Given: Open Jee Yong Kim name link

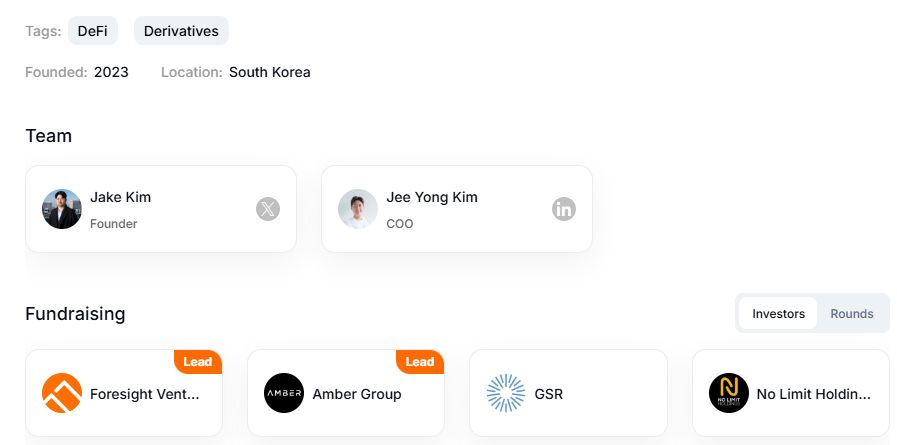Looking at the screenshot, I should (432, 197).
